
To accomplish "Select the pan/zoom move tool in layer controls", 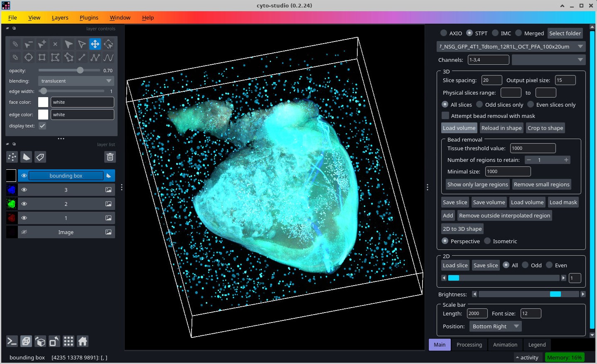I will [x=95, y=44].
